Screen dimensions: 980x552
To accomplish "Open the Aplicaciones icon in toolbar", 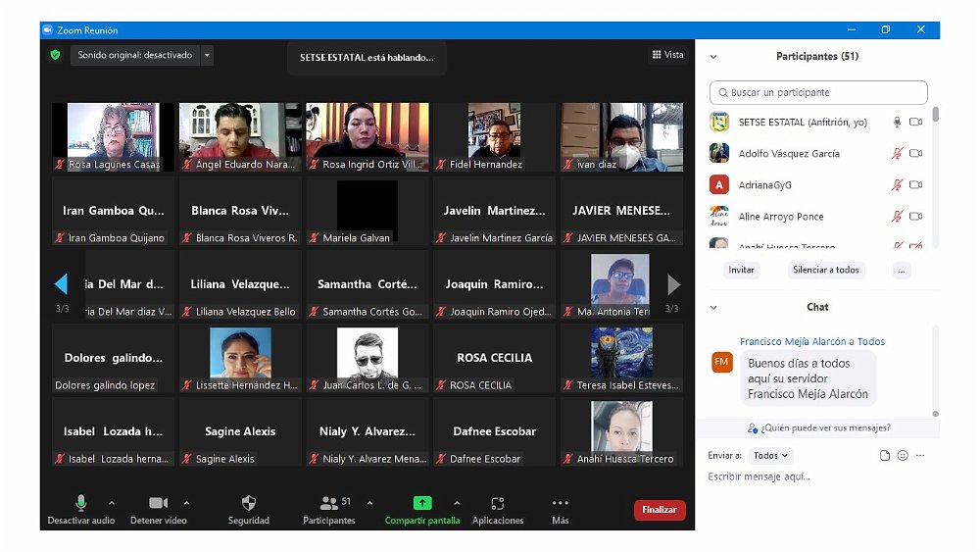I will 497,503.
